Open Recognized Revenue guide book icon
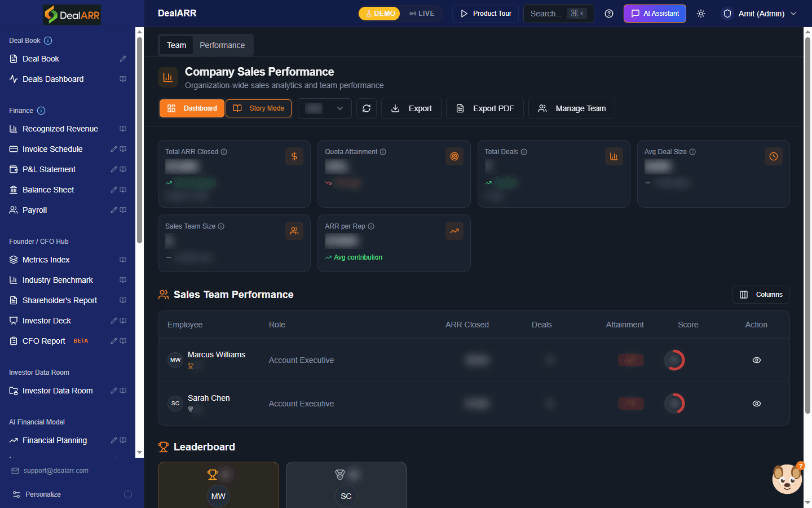This screenshot has width=812, height=508. tap(123, 129)
